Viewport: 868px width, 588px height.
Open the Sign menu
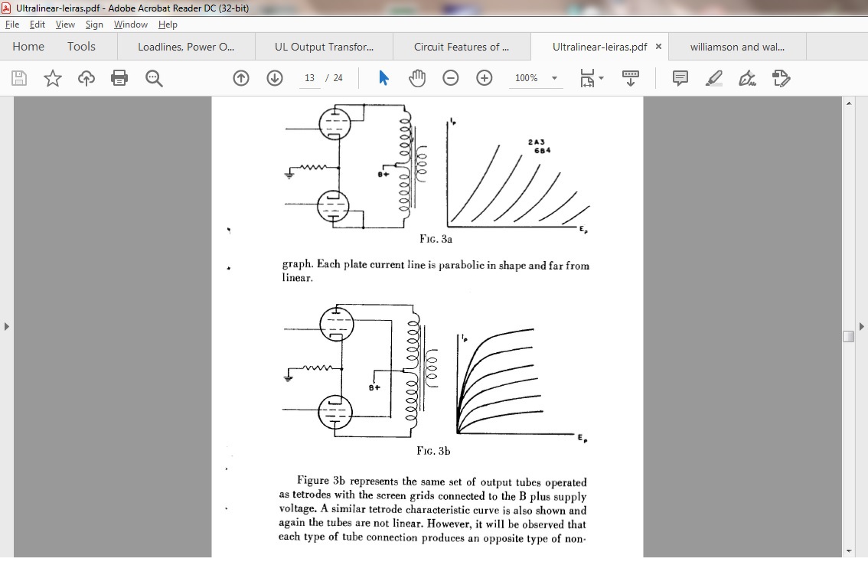pos(94,24)
